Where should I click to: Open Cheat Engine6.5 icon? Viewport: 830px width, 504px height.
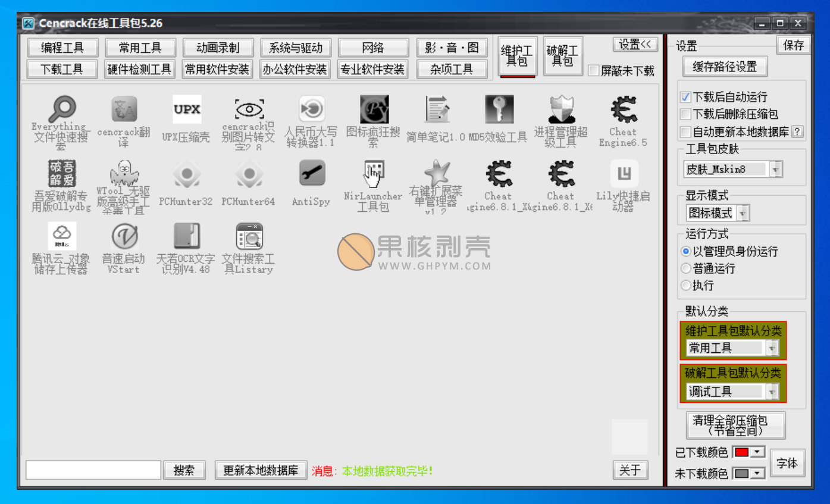coord(624,109)
